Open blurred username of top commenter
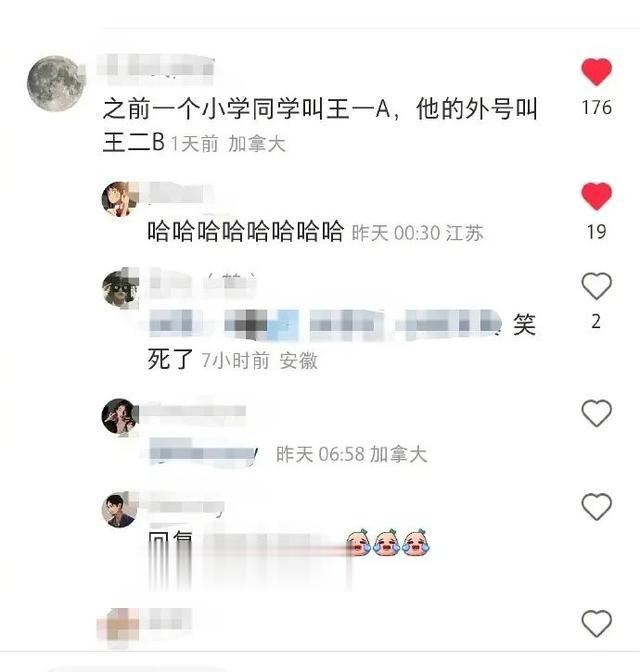 tap(155, 67)
